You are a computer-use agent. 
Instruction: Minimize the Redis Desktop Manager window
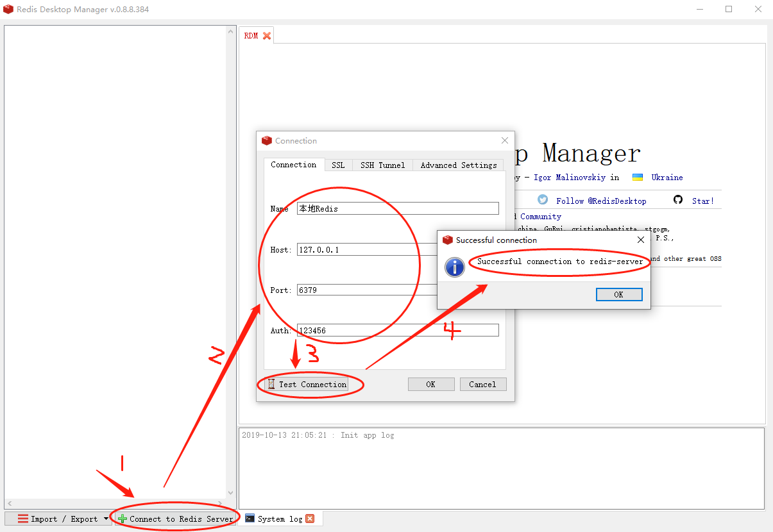coord(700,9)
